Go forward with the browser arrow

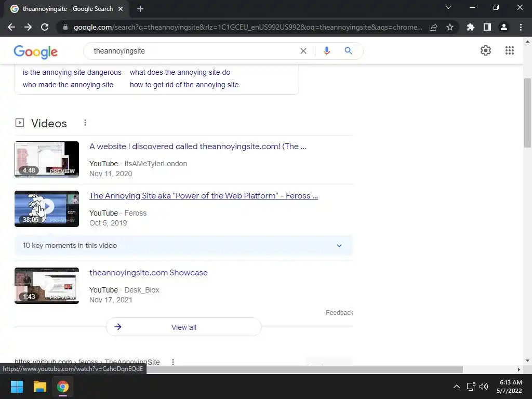[28, 27]
